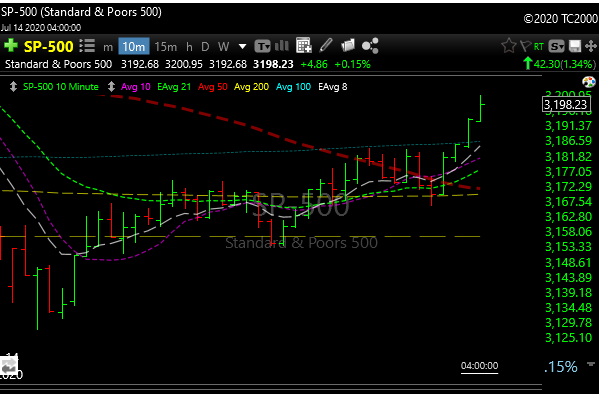Select the pencil drawing tools icon
The image size is (599, 394).
(x=326, y=45)
